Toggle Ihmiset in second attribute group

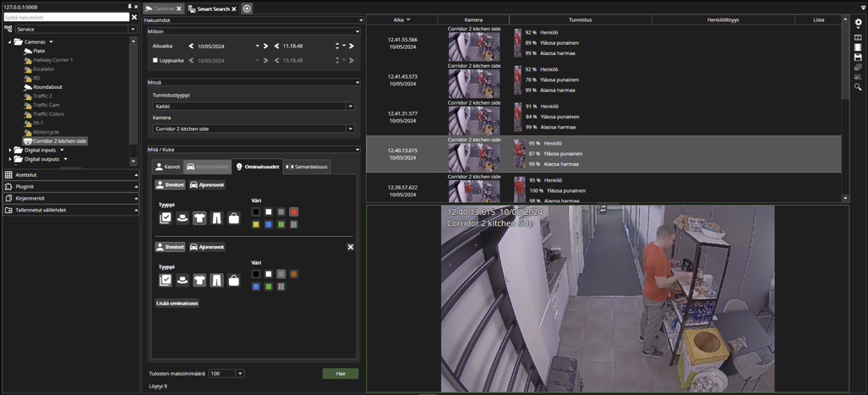pos(170,247)
